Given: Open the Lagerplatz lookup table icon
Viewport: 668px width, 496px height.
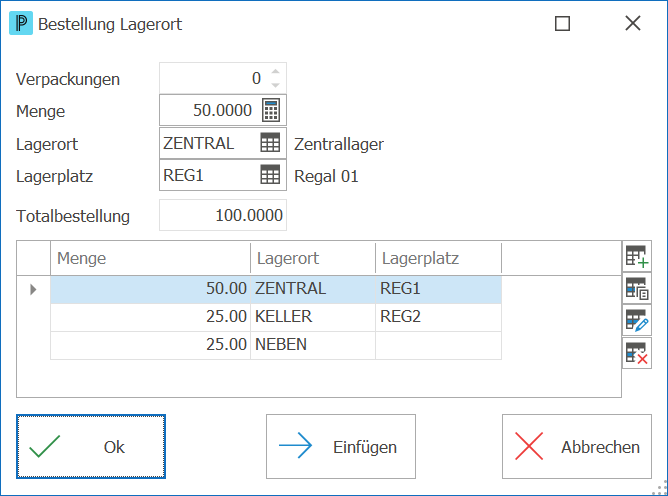Looking at the screenshot, I should click(270, 175).
